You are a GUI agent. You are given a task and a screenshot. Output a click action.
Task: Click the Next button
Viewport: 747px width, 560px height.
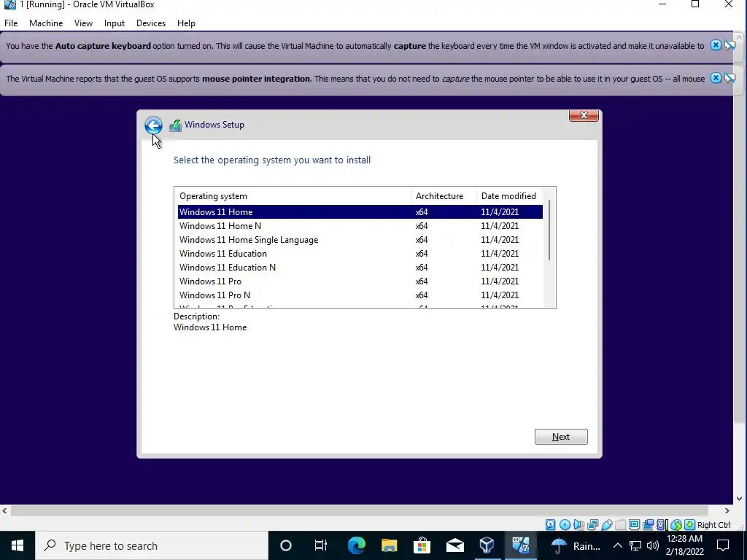click(561, 437)
